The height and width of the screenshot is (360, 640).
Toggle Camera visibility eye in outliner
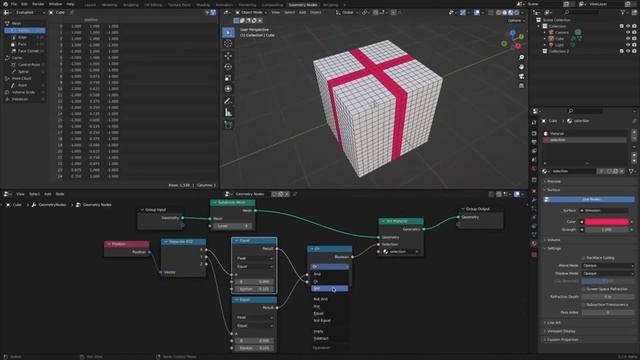pyautogui.click(x=628, y=32)
